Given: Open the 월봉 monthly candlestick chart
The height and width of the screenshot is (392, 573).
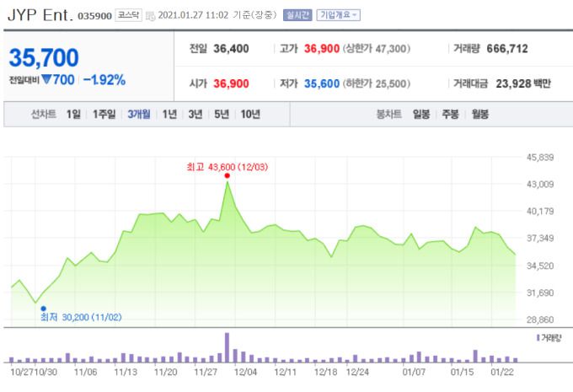Looking at the screenshot, I should (x=480, y=115).
